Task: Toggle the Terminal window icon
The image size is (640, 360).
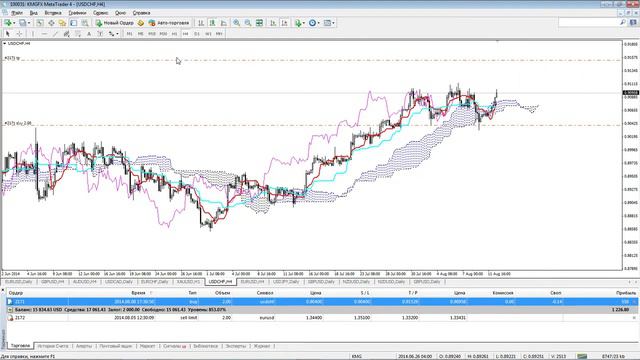Action: point(73,23)
